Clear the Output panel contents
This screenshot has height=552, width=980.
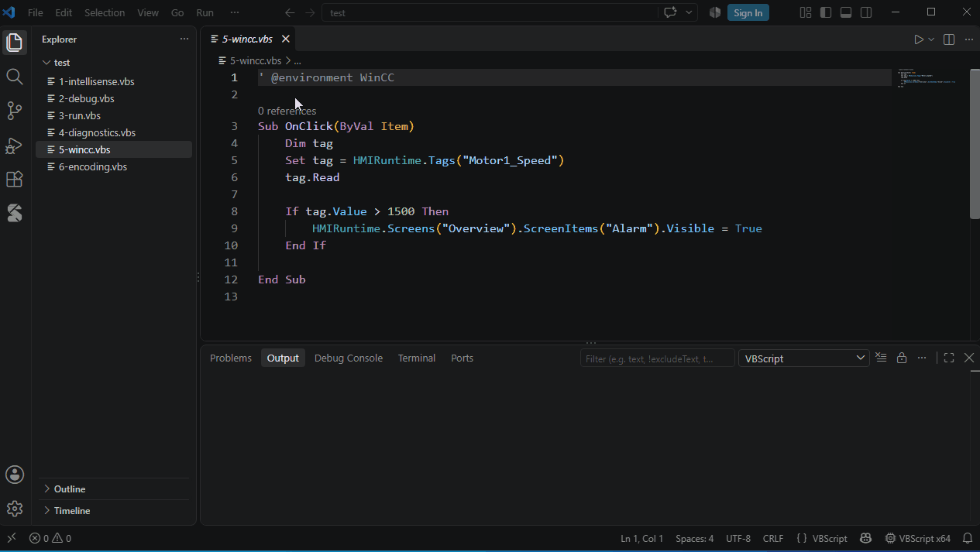click(881, 358)
